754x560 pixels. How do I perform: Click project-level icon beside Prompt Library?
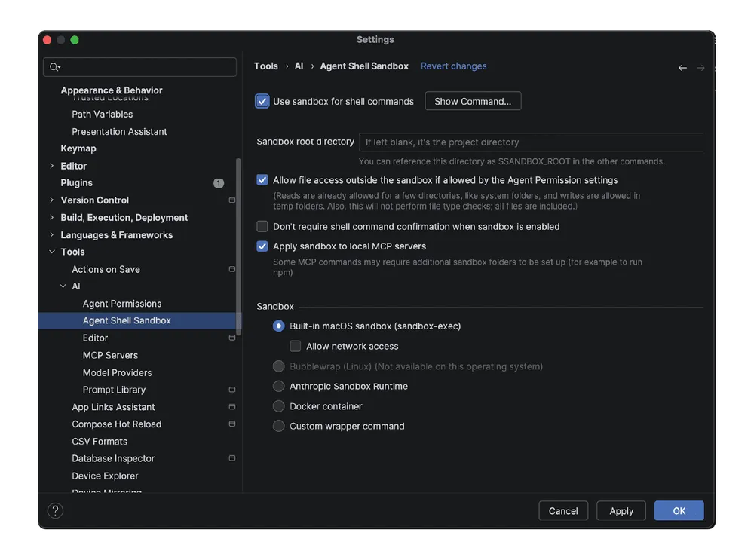click(232, 390)
